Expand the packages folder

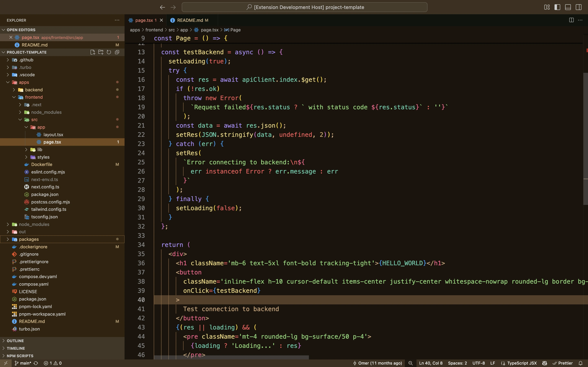pos(29,239)
